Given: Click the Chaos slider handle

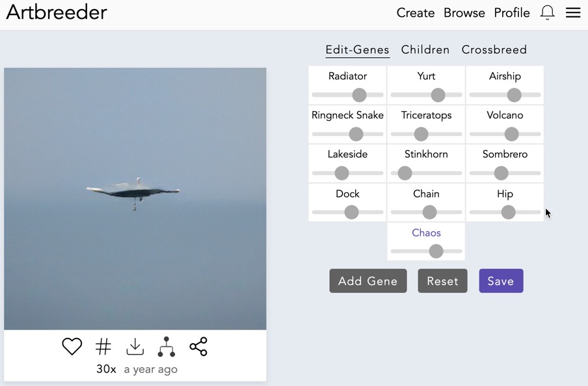Looking at the screenshot, I should click(x=436, y=251).
